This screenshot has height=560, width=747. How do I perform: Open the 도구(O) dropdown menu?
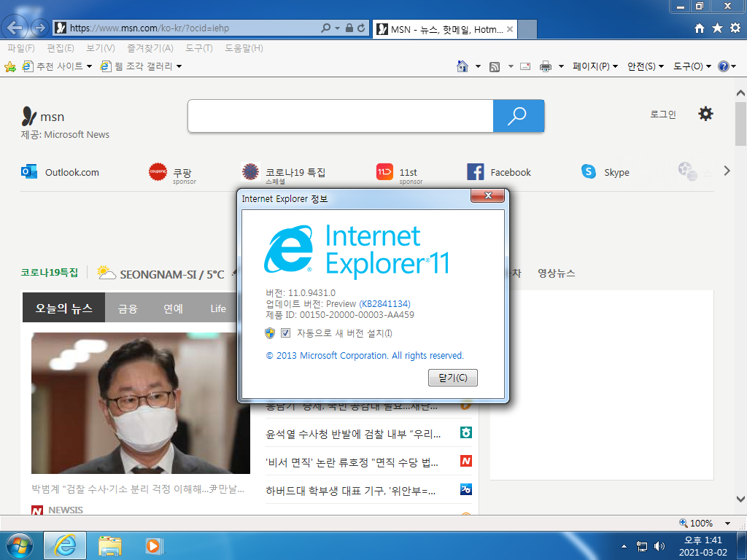pos(692,66)
